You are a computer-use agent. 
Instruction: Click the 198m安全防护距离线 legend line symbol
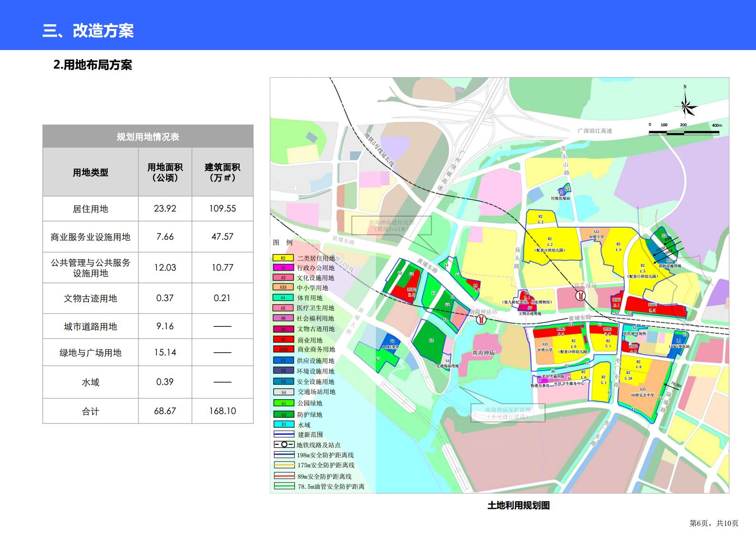click(283, 455)
